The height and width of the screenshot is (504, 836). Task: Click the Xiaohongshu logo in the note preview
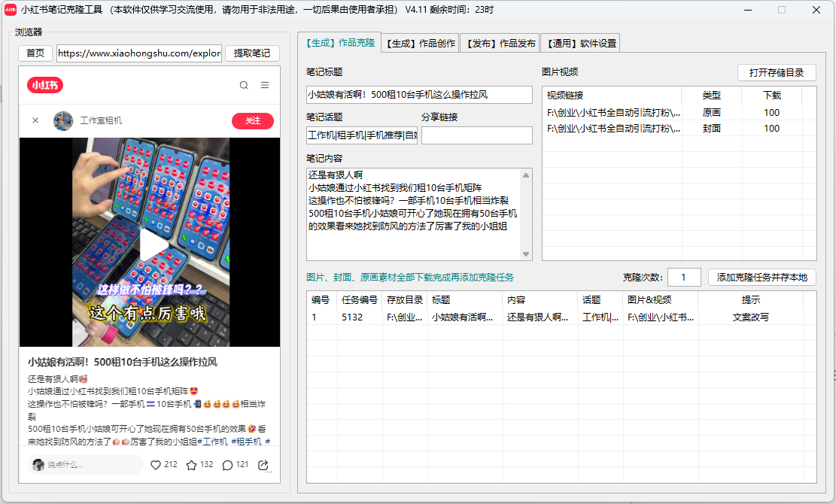click(47, 85)
